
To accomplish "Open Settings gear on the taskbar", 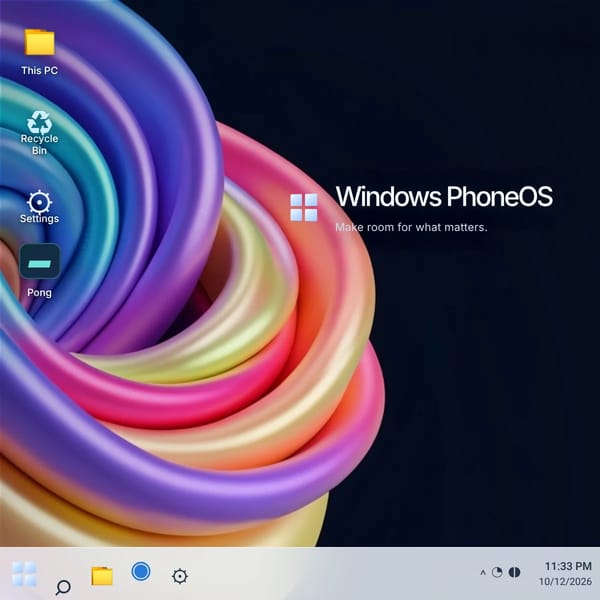I will click(180, 576).
